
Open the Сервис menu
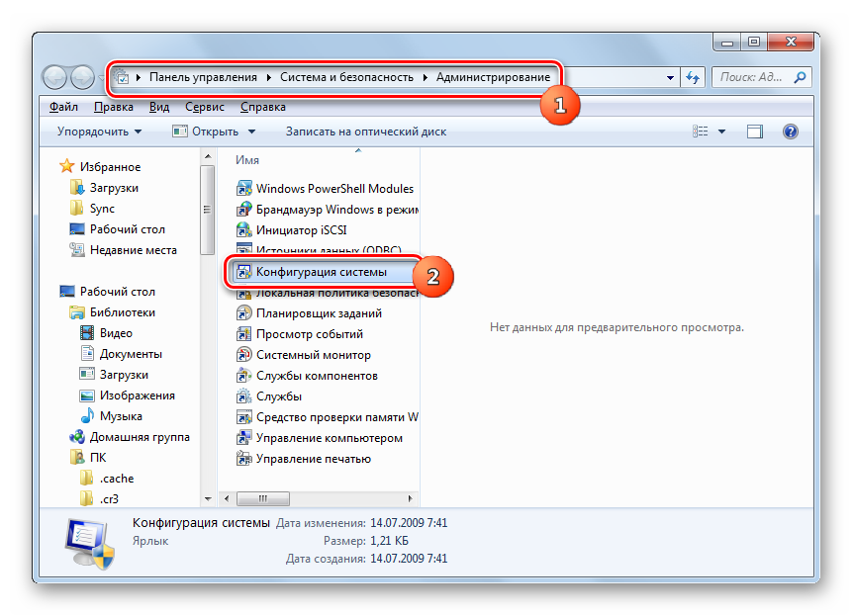205,107
